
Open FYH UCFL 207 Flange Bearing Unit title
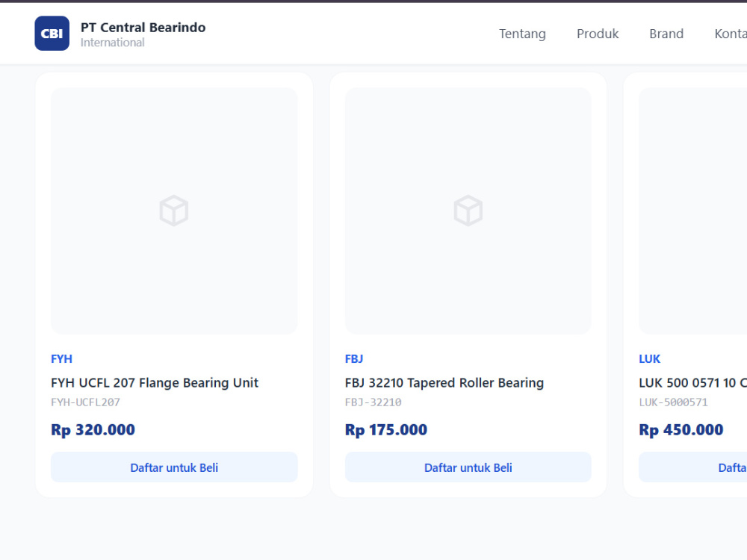[155, 383]
